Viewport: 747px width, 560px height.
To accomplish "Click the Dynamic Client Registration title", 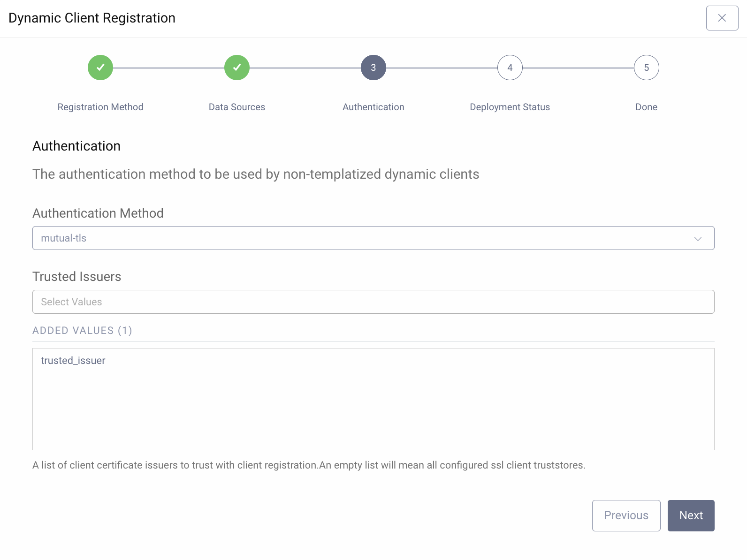I will pyautogui.click(x=92, y=18).
